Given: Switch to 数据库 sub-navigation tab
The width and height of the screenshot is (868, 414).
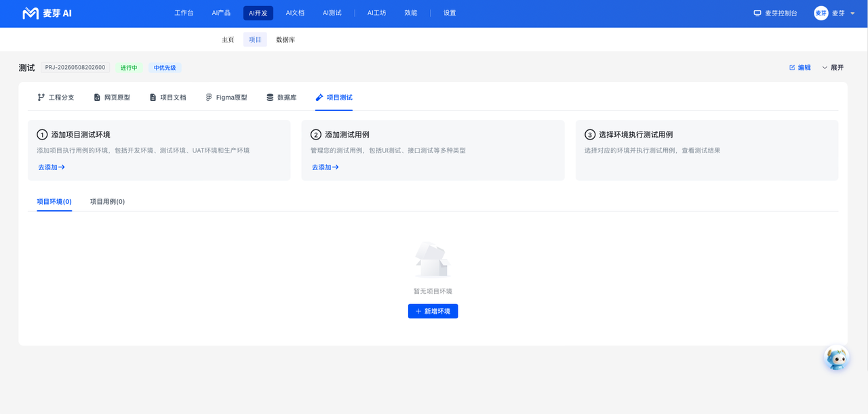Looking at the screenshot, I should pyautogui.click(x=285, y=40).
